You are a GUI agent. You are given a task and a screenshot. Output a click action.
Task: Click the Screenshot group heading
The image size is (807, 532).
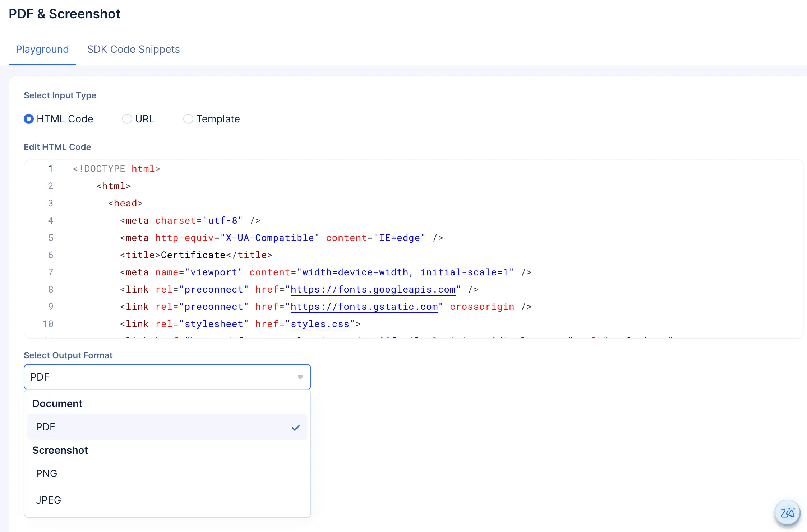click(x=60, y=450)
